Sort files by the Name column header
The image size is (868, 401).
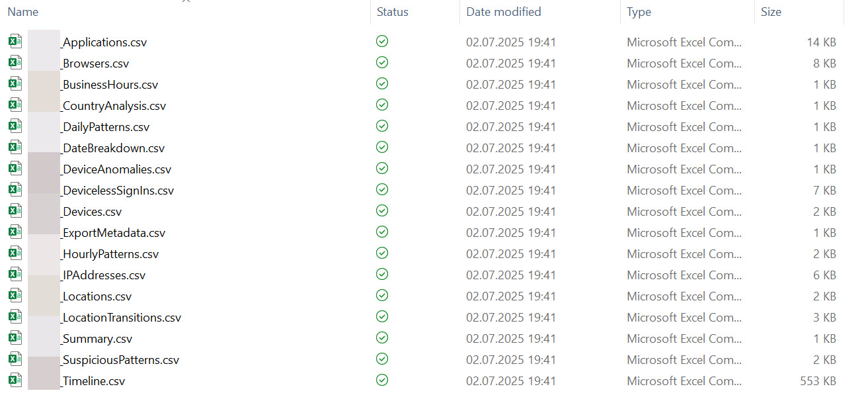point(23,12)
